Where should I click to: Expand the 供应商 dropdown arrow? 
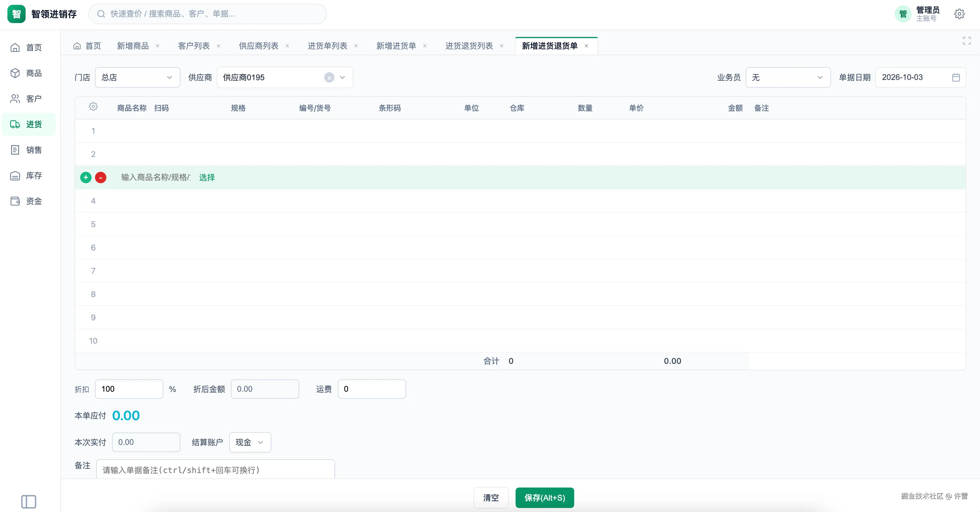[x=342, y=78]
